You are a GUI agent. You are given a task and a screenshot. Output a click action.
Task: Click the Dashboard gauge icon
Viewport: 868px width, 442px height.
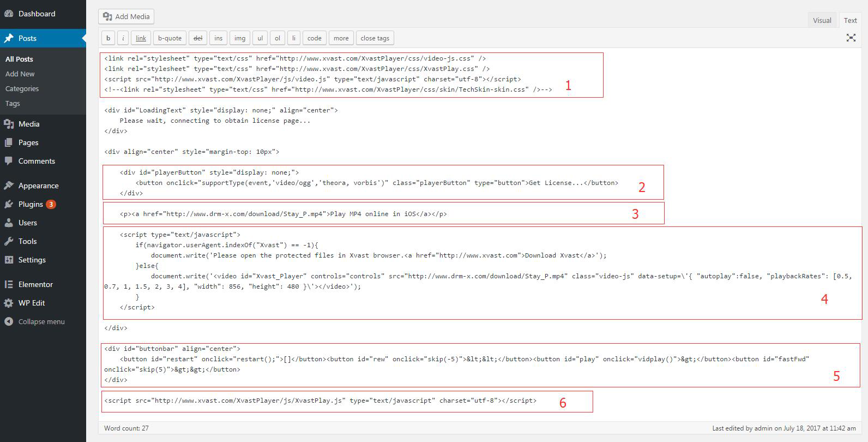(9, 14)
